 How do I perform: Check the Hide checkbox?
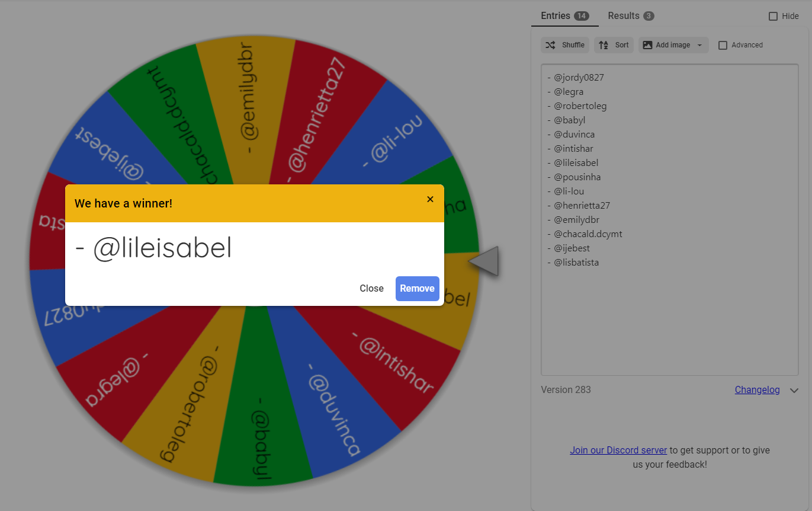773,17
